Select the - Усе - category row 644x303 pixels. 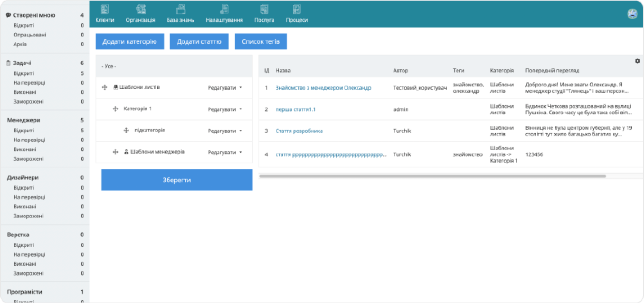[x=174, y=66]
